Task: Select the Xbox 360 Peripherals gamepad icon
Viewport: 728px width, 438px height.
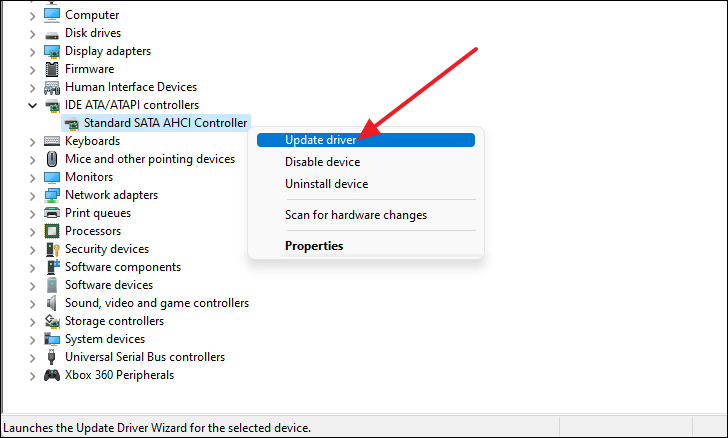Action: pos(52,375)
